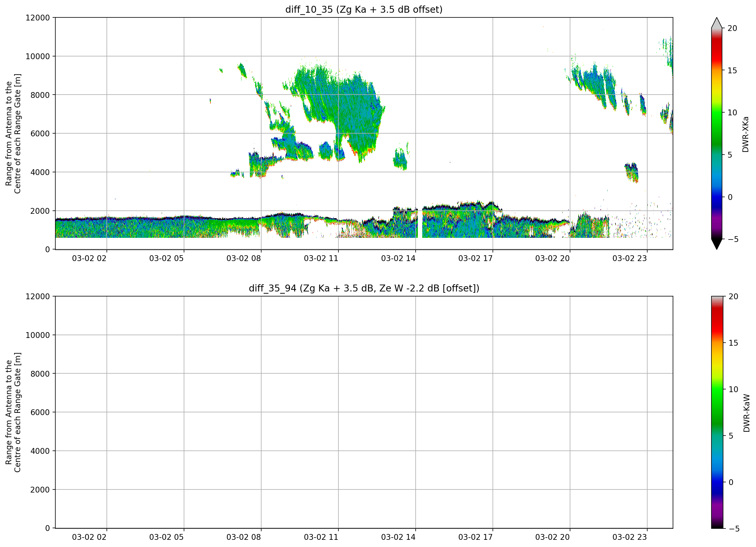Click the 4000 y-tick of diff_35_94 plot

coord(40,451)
